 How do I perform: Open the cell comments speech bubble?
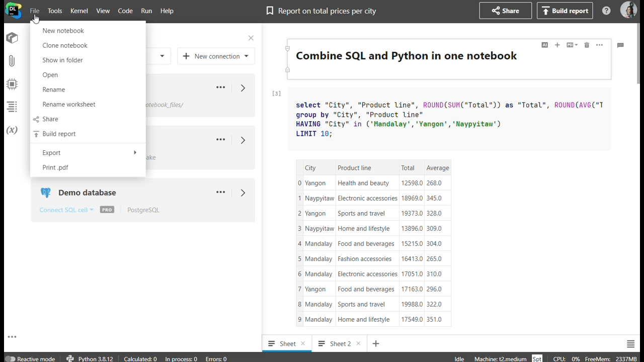click(620, 45)
